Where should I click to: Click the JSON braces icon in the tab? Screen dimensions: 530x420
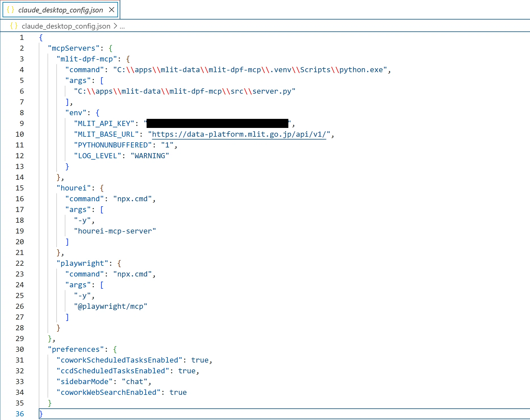point(10,10)
